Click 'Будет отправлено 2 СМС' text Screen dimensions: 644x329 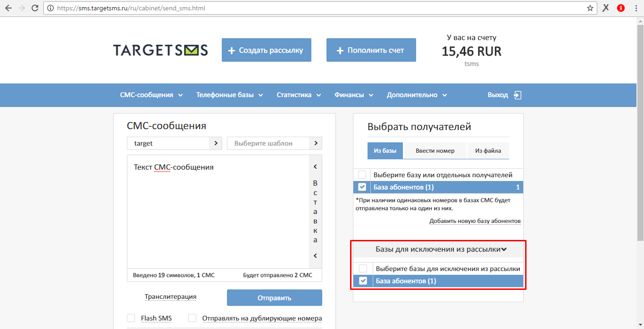click(277, 275)
